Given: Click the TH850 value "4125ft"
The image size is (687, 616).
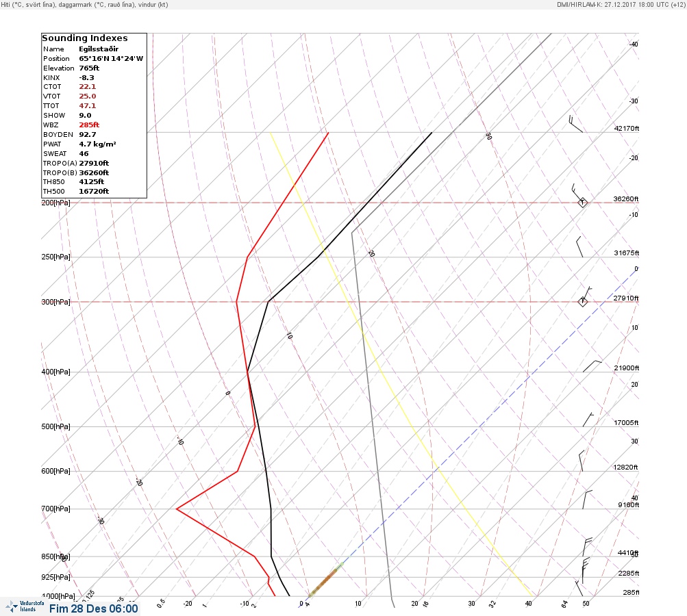Looking at the screenshot, I should (91, 181).
